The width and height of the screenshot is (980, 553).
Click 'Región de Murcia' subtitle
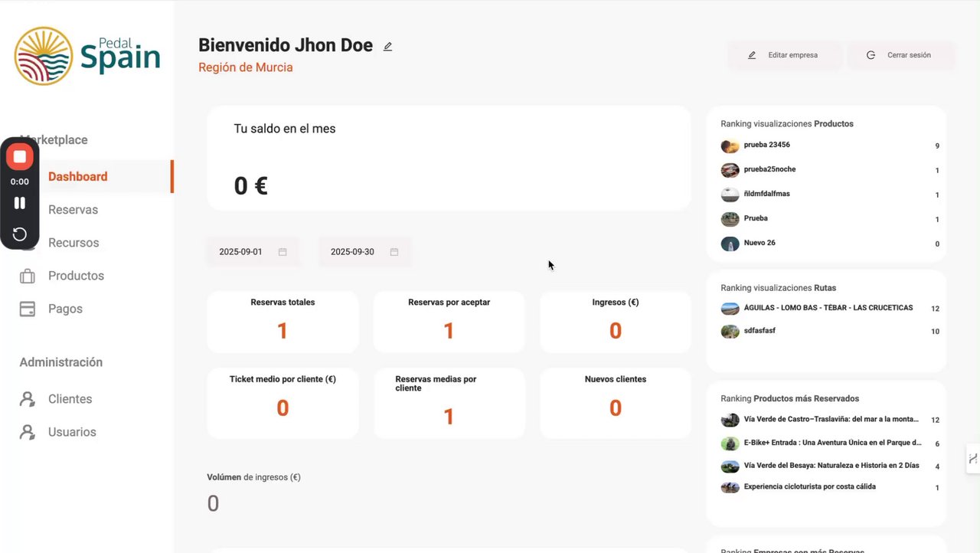pos(245,67)
